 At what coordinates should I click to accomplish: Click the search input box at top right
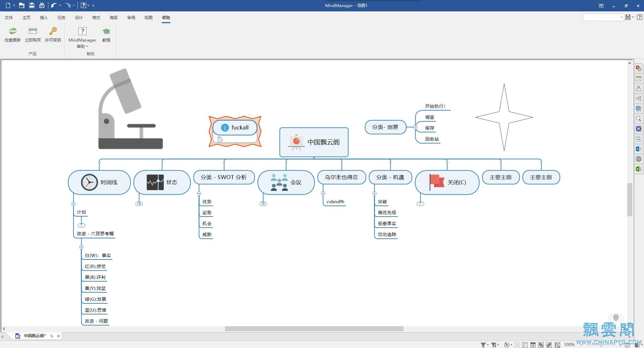603,17
